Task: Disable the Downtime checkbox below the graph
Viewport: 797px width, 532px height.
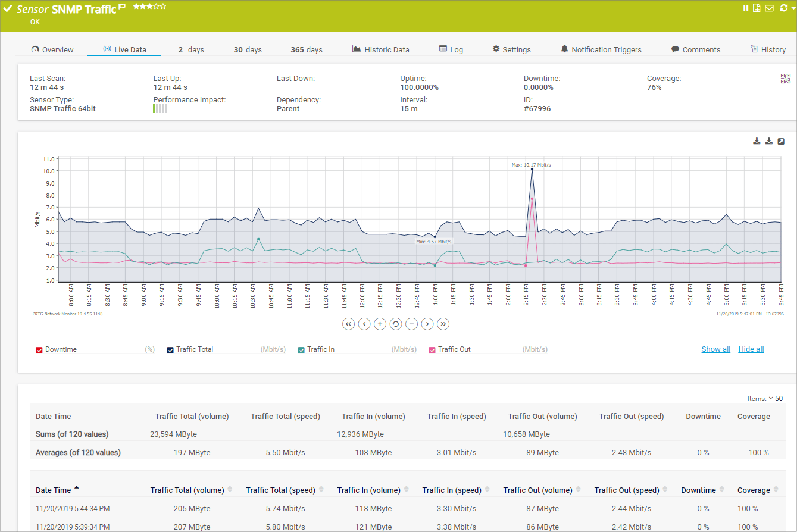Action: 38,349
